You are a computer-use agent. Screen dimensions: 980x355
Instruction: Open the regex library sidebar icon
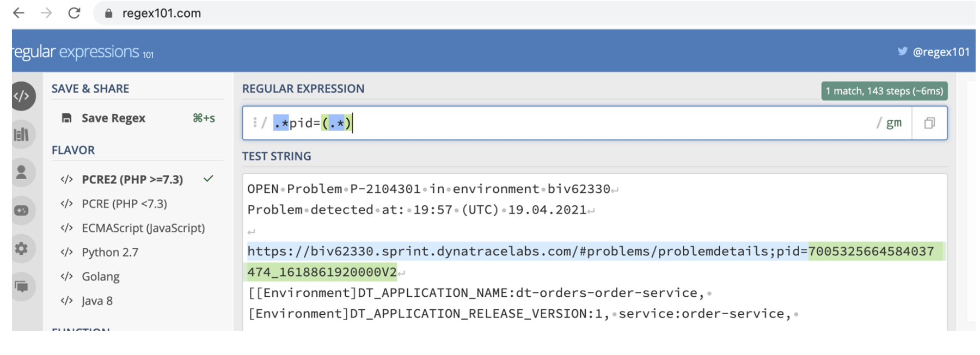coord(22,134)
